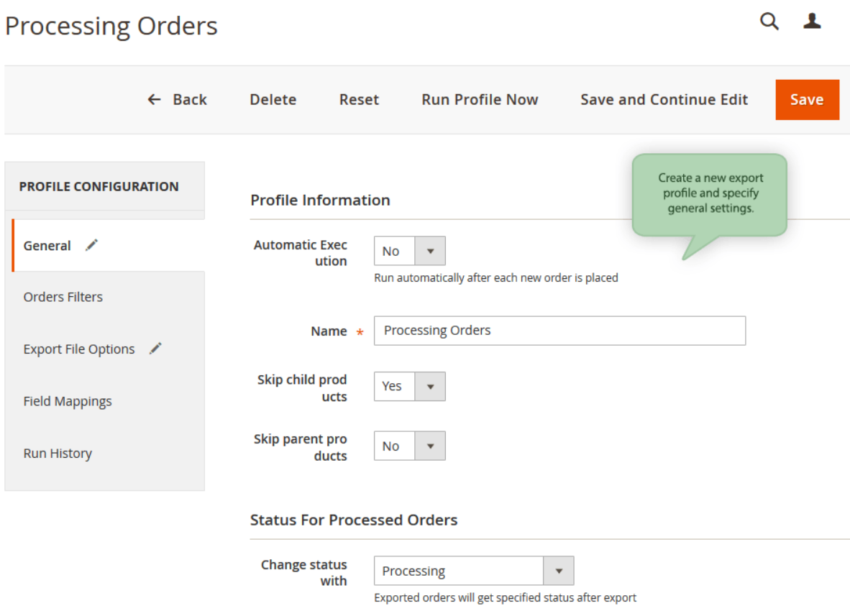Image resolution: width=850 pixels, height=616 pixels.
Task: Switch to the Orders Filters tab
Action: click(63, 297)
